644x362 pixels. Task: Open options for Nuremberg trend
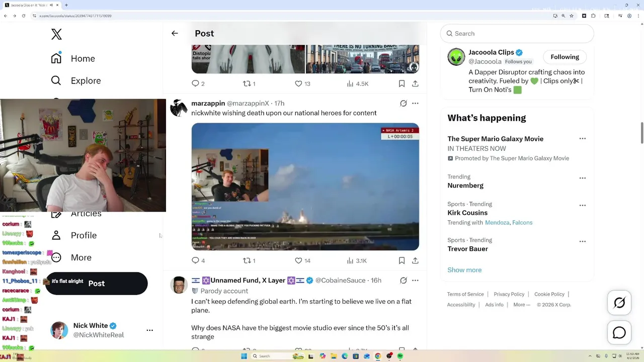point(582,178)
